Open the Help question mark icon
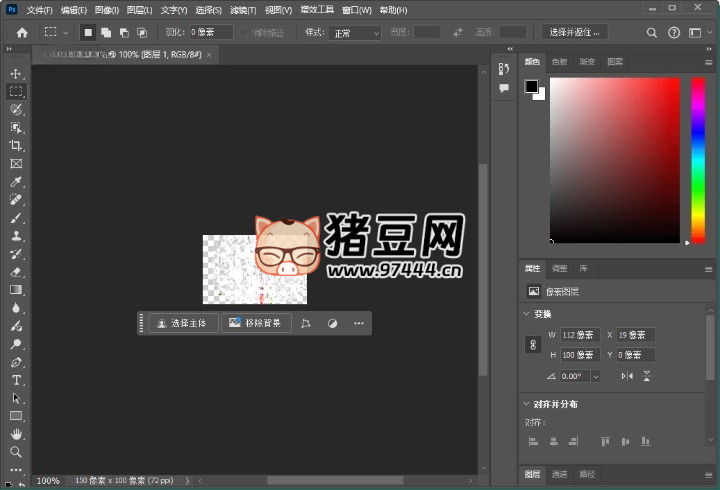The width and height of the screenshot is (720, 490). pyautogui.click(x=674, y=33)
